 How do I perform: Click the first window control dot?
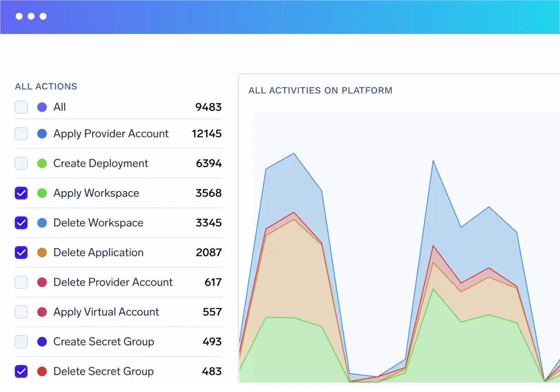tap(19, 16)
